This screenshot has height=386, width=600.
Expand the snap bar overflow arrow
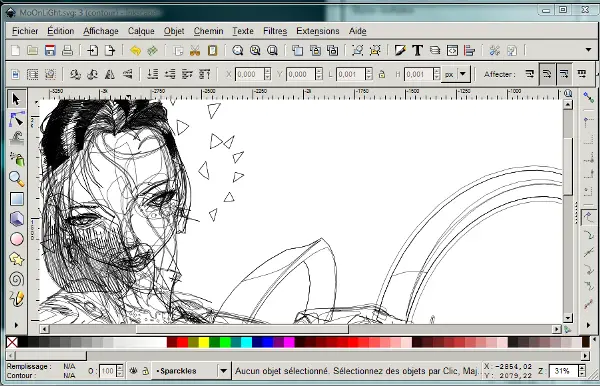588,325
